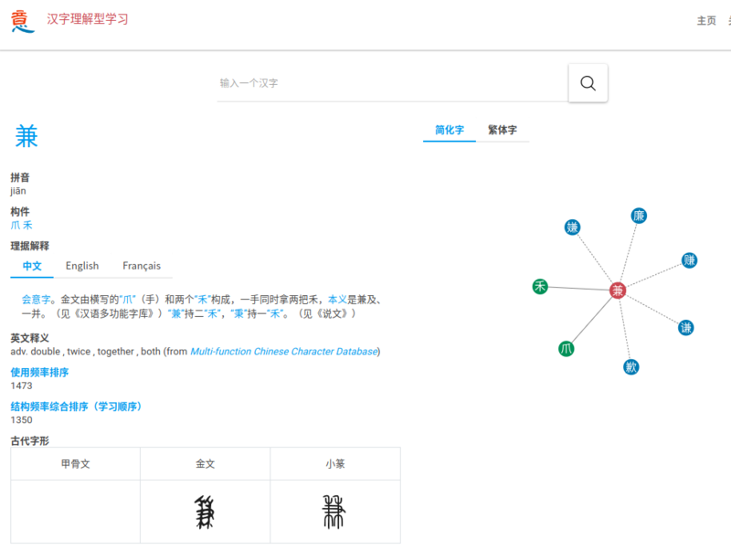The width and height of the screenshot is (731, 560).
Task: Click the red central 兼 node
Action: coord(618,291)
